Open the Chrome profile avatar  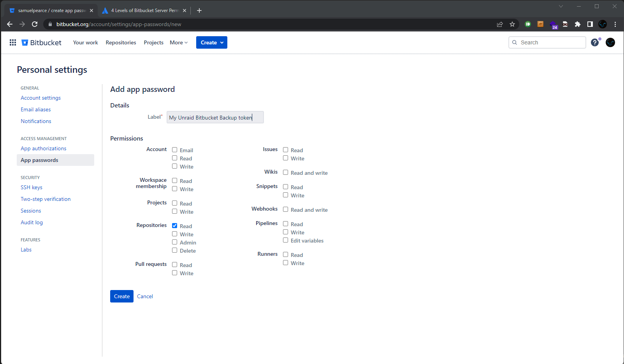tap(603, 24)
